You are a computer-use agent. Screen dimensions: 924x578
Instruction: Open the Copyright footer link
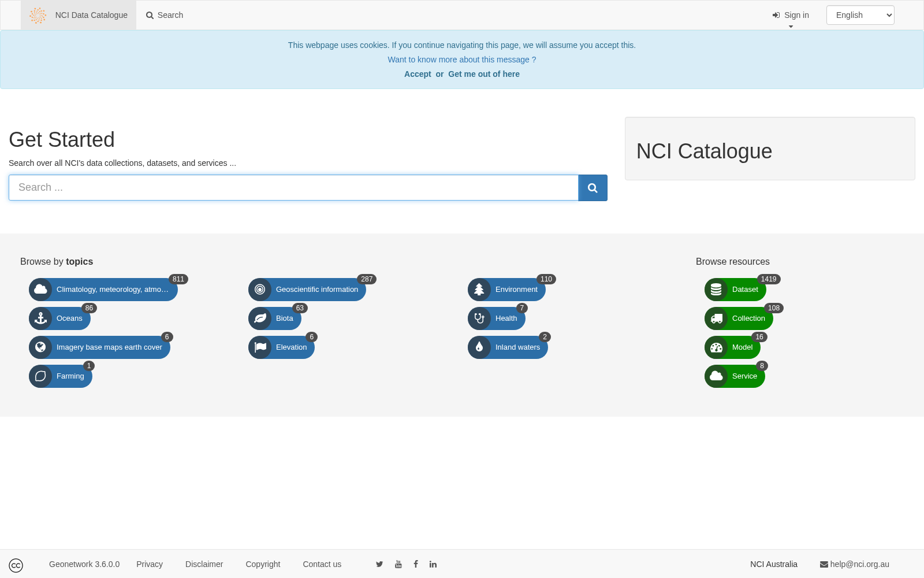(263, 564)
